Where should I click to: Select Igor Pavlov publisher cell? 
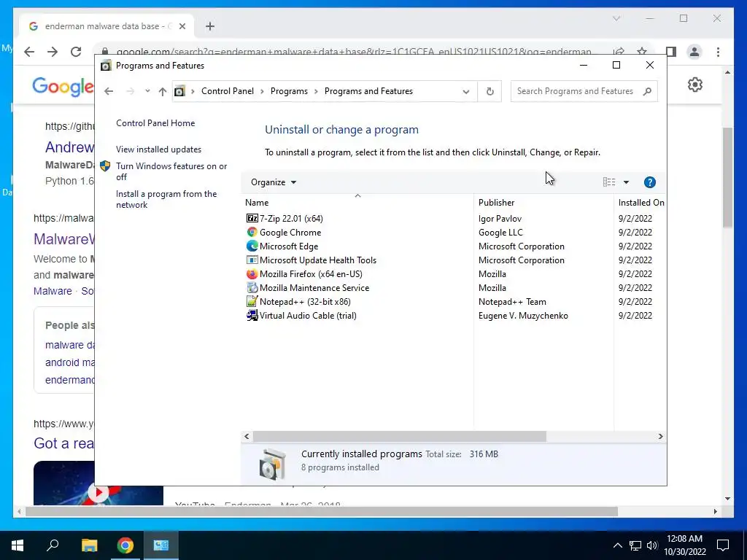pyautogui.click(x=500, y=218)
